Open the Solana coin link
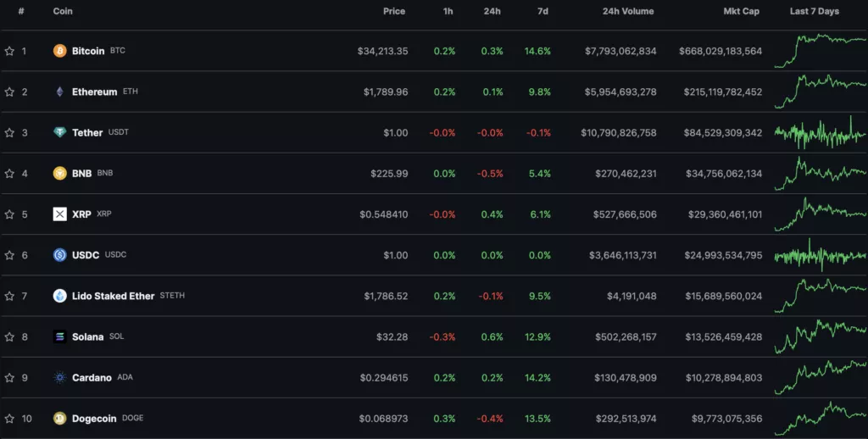 (88, 337)
